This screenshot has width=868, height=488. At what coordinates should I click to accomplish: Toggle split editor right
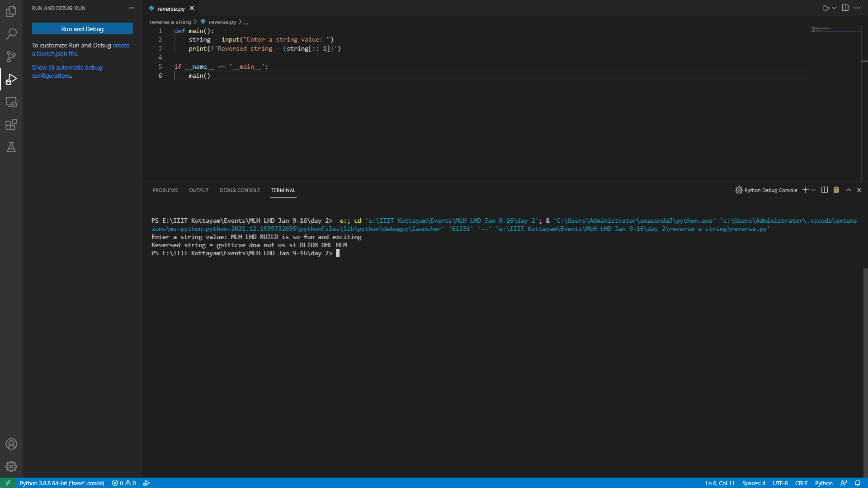[x=845, y=8]
